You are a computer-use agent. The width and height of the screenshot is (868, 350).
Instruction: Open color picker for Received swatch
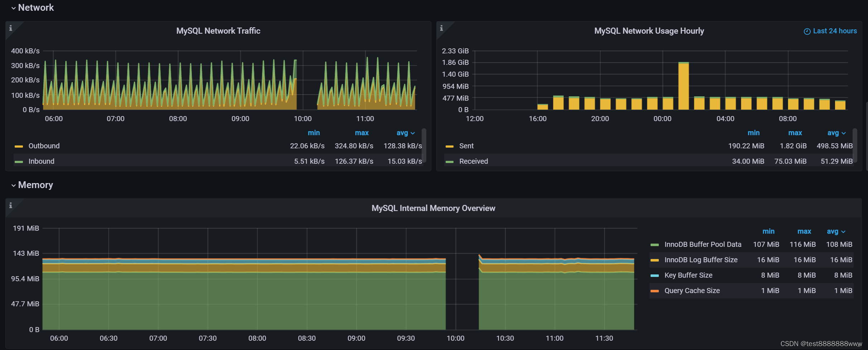click(450, 162)
